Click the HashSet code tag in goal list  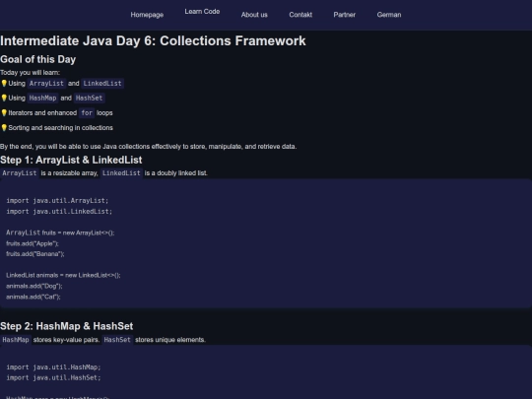click(90, 99)
